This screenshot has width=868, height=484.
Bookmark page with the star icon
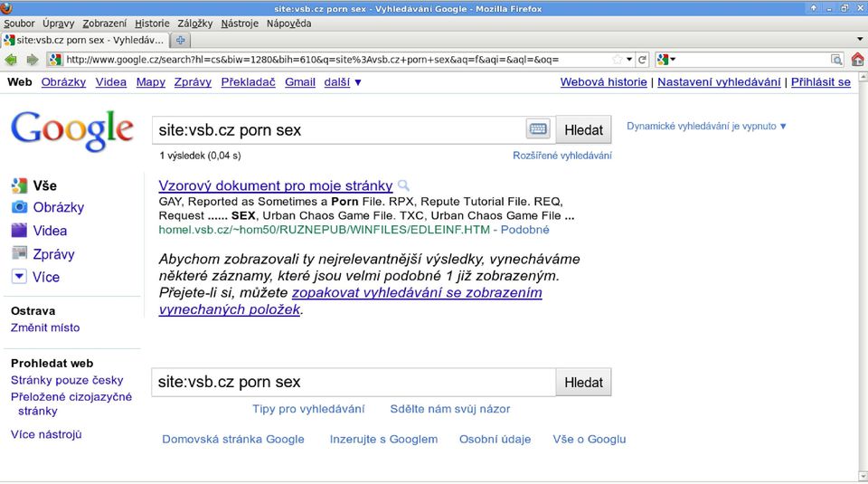[x=618, y=59]
